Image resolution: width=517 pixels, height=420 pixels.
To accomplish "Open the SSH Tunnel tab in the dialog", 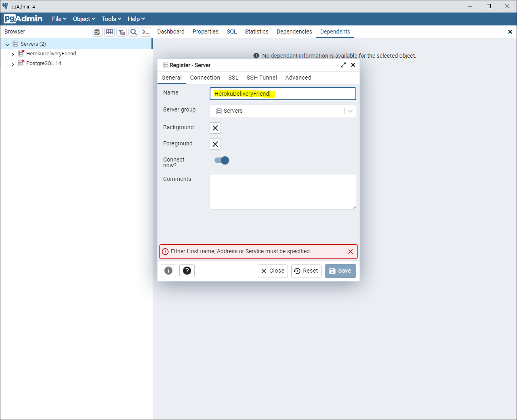I will tap(262, 78).
